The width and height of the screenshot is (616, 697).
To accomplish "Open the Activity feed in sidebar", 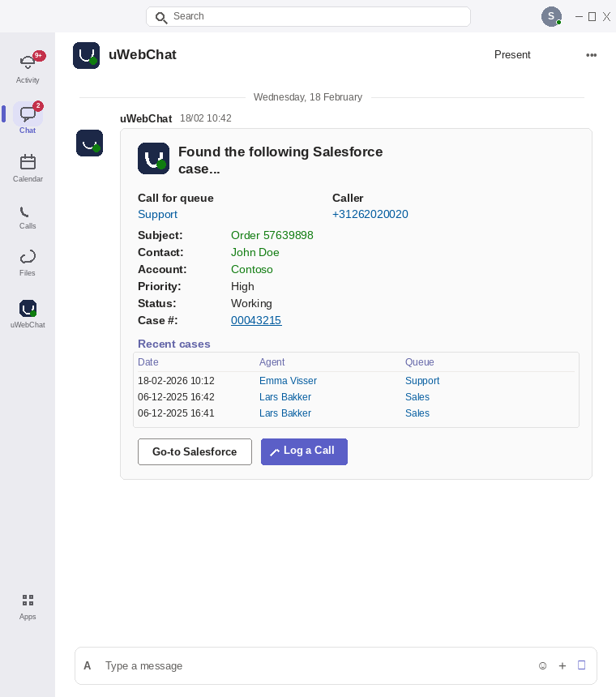I will click(x=28, y=67).
